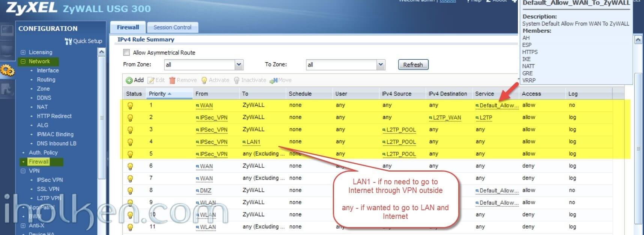Open HTTP Redirect menu item
The height and width of the screenshot is (235, 644).
pyautogui.click(x=54, y=116)
